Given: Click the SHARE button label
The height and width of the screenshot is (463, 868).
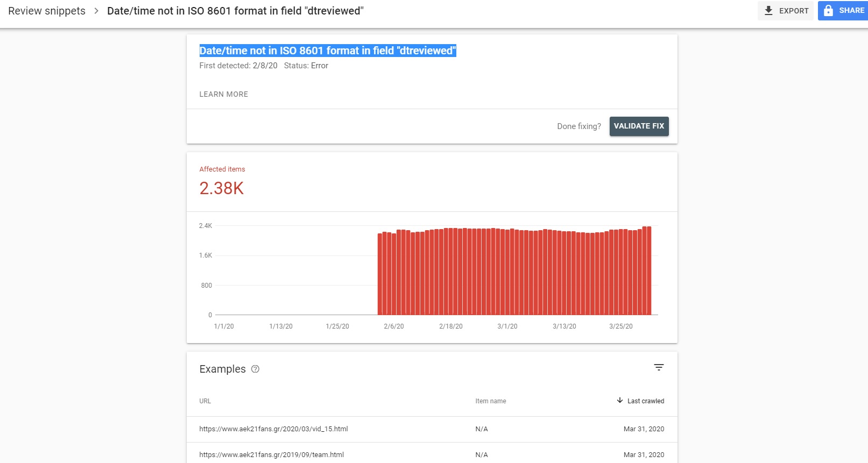Looking at the screenshot, I should point(852,10).
